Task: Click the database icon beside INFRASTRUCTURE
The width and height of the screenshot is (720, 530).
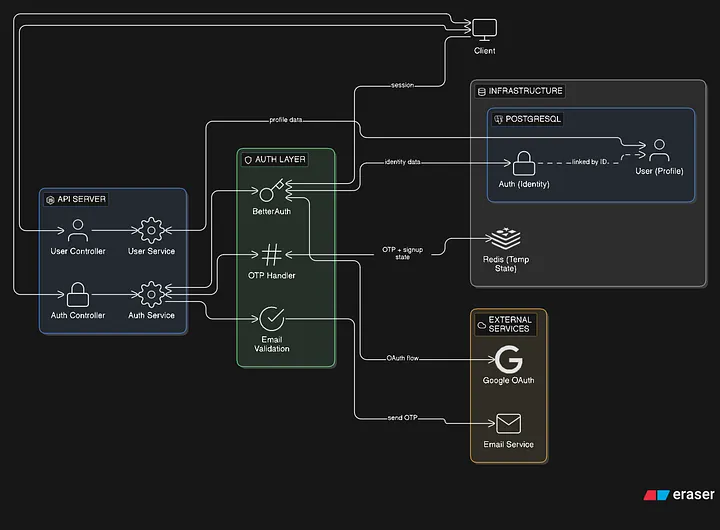Action: click(x=482, y=91)
